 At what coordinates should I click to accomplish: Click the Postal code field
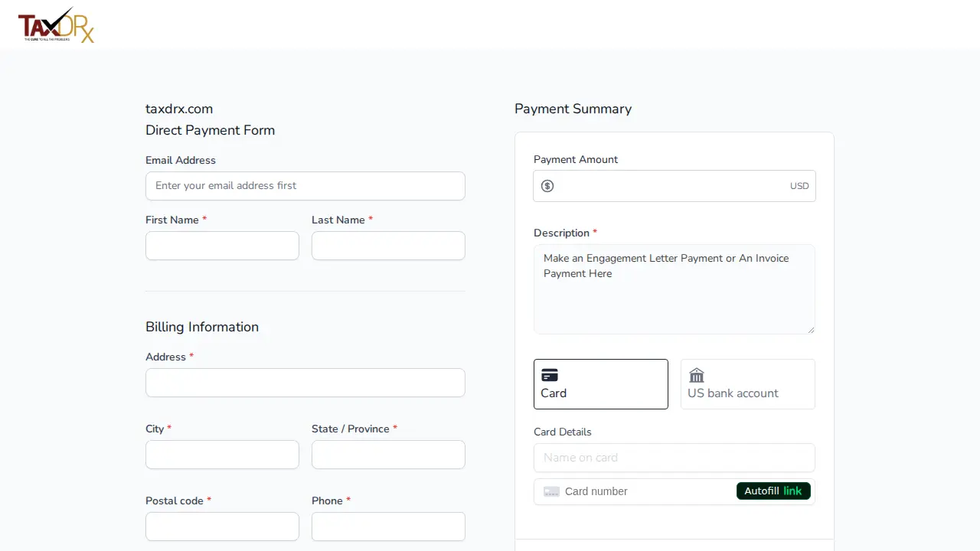(x=222, y=527)
